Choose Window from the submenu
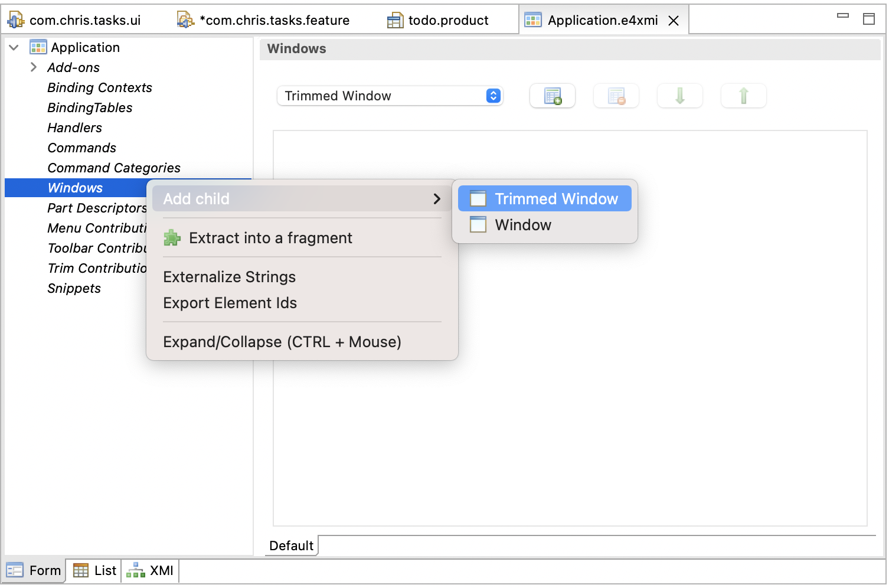The width and height of the screenshot is (889, 588). [545, 225]
